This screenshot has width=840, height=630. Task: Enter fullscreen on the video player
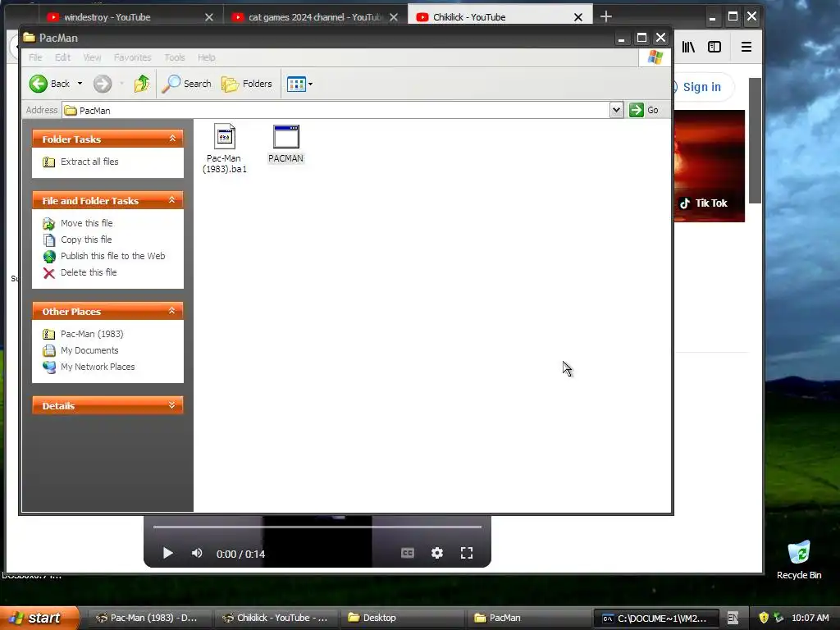[467, 554]
